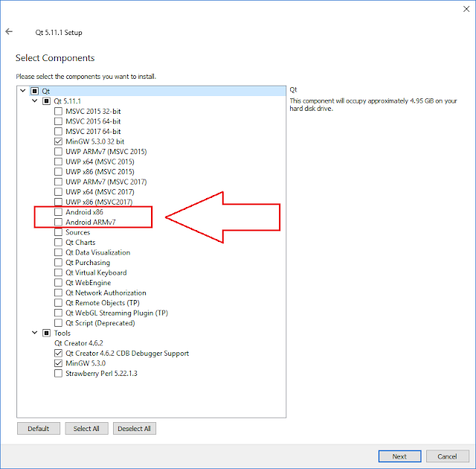The image size is (476, 469).
Task: Check UWP ARMv7 (MSVC 2017) checkbox
Action: (58, 182)
